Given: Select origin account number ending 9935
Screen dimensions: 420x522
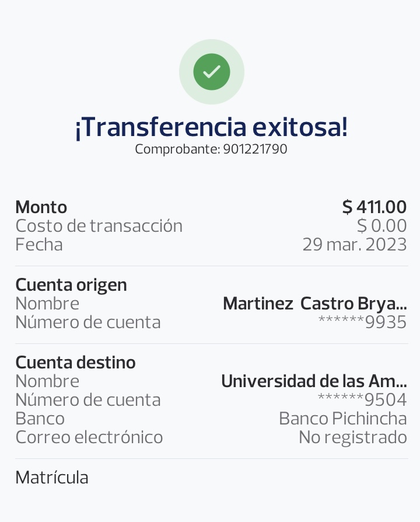Looking at the screenshot, I should (x=362, y=322).
